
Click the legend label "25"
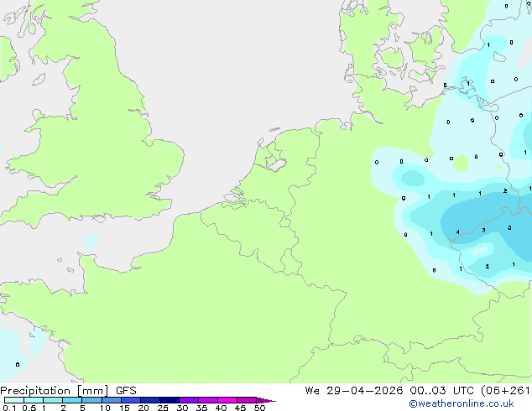click(163, 408)
